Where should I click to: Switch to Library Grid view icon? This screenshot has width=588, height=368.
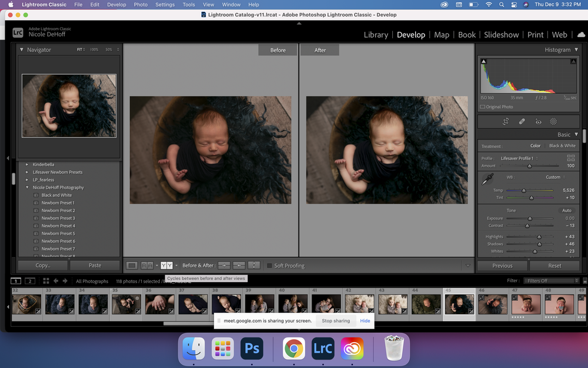[46, 281]
